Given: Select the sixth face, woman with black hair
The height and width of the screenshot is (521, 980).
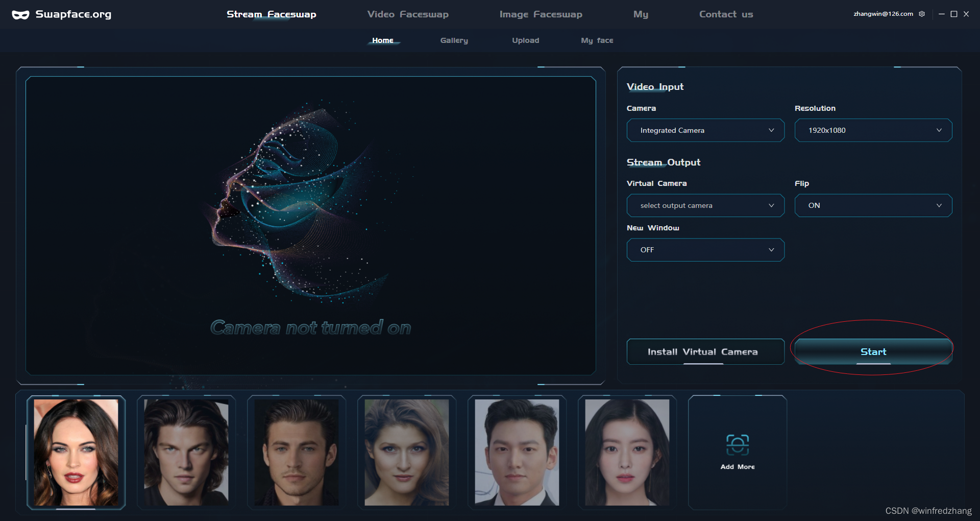Looking at the screenshot, I should point(627,453).
